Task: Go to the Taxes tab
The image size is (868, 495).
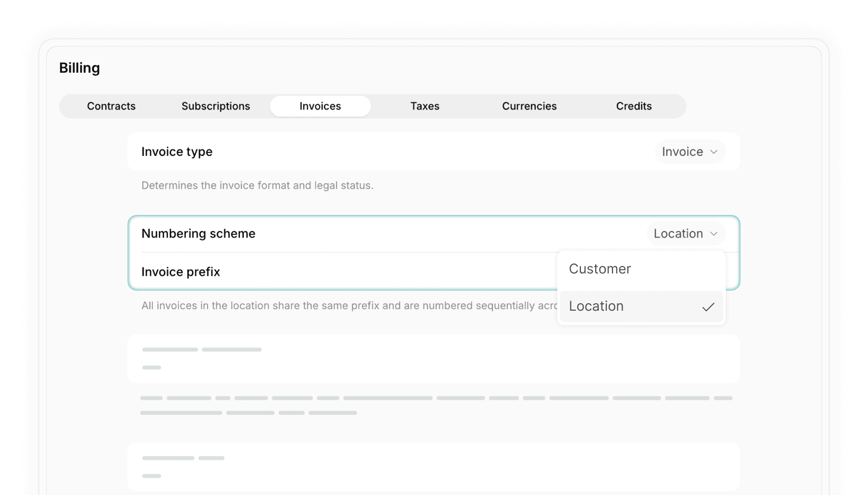Action: pos(425,106)
